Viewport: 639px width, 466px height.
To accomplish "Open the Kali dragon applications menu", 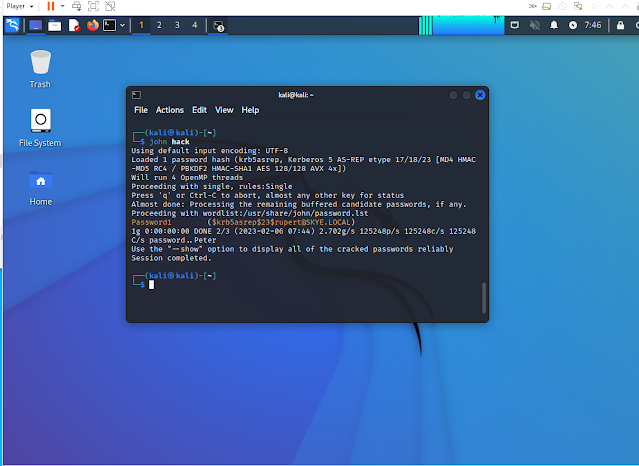I will [12, 25].
